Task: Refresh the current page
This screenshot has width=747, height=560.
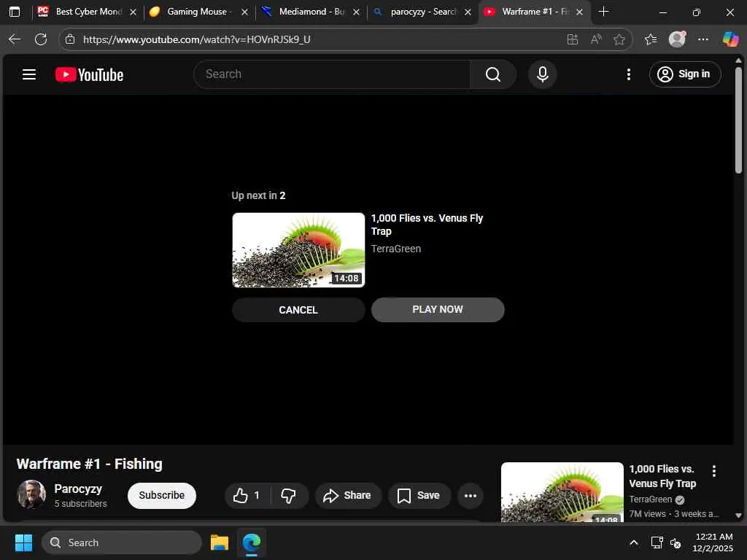Action: pyautogui.click(x=41, y=39)
